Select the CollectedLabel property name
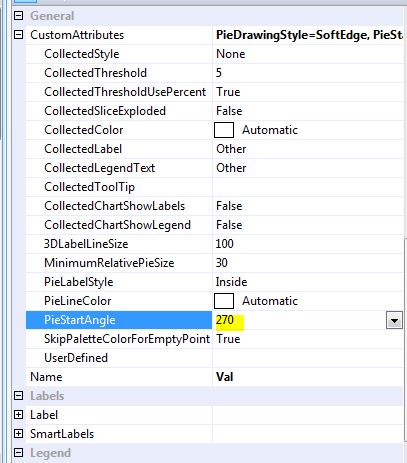 pos(83,149)
